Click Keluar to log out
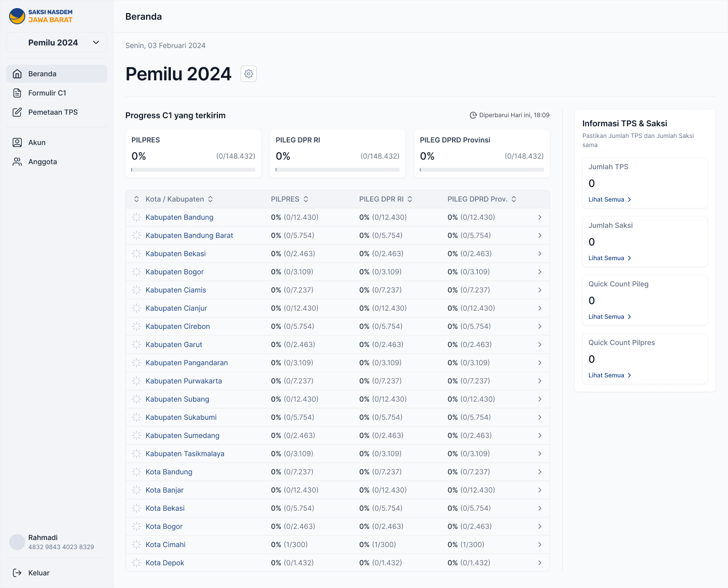The width and height of the screenshot is (728, 588). [x=57, y=573]
